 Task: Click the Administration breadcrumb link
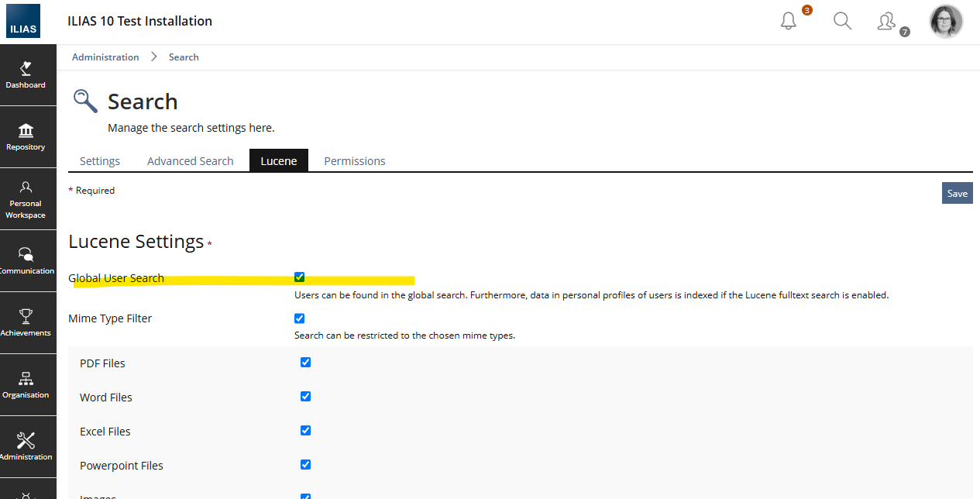[105, 57]
